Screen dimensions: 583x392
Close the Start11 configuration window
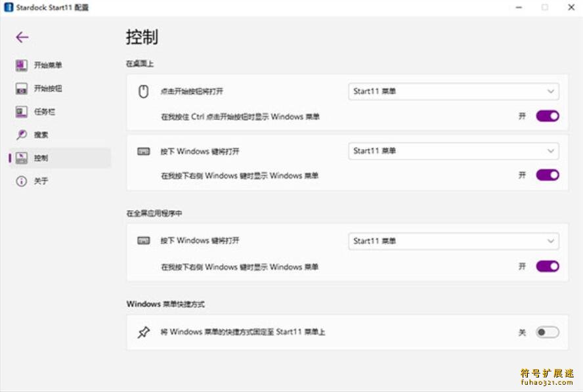(571, 7)
